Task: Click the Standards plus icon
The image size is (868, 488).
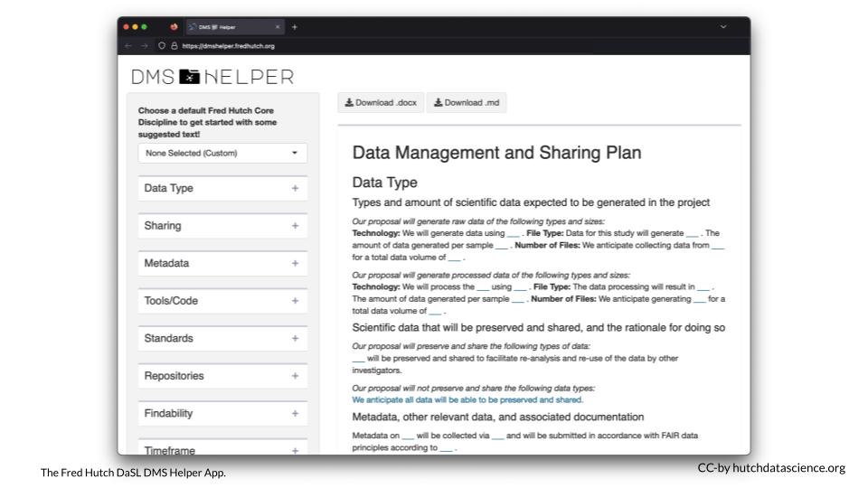Action: [295, 339]
